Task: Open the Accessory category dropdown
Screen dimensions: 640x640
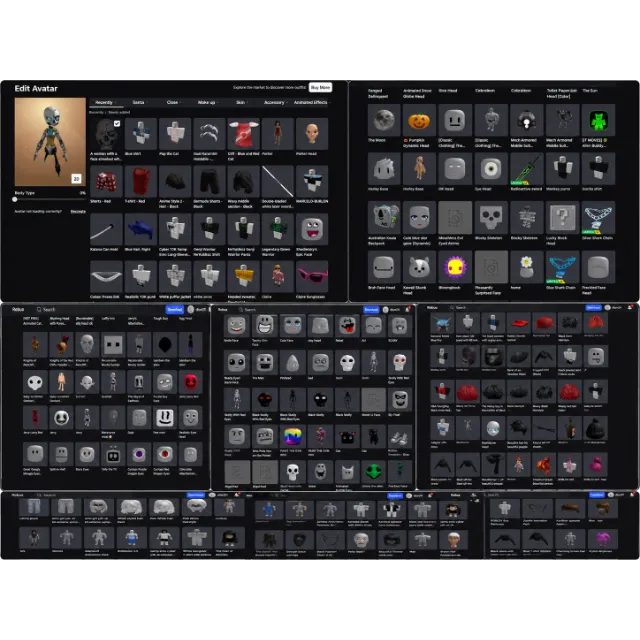Action: (276, 102)
